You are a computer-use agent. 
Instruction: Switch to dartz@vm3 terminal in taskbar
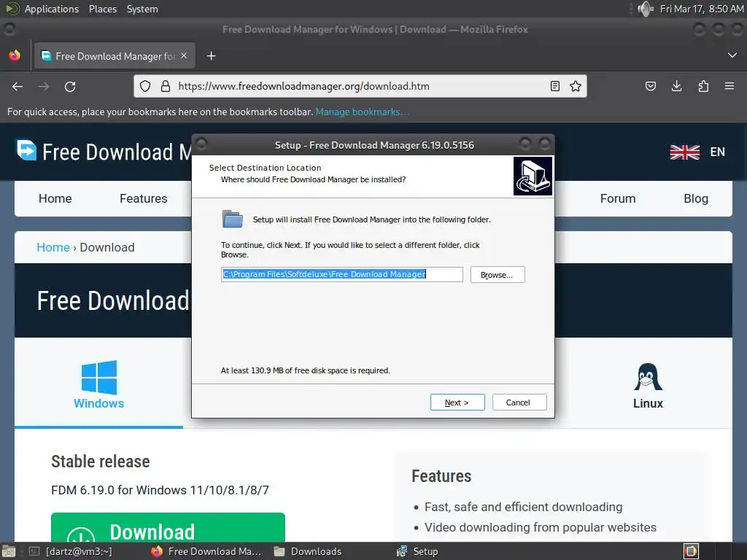[71, 551]
